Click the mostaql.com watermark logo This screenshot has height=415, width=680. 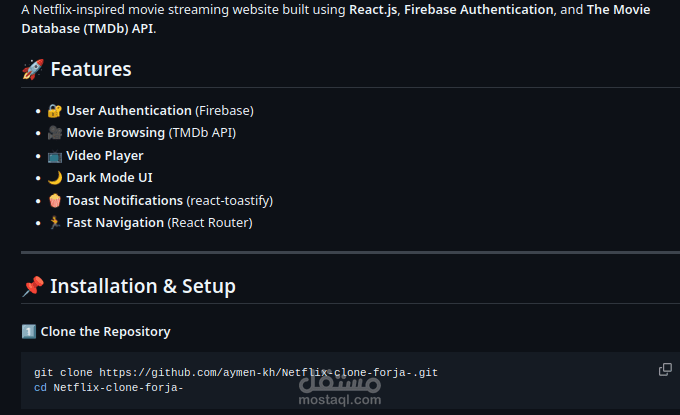[x=340, y=389]
